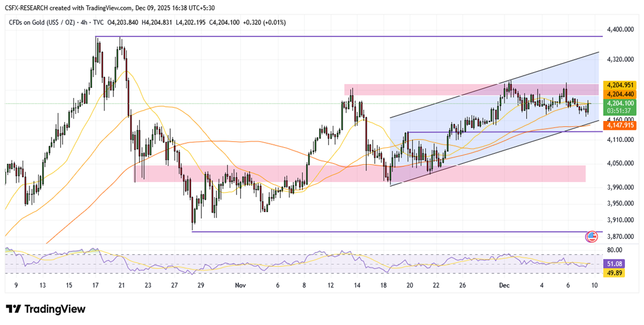This screenshot has height=325, width=644.
Task: Click the US flag economic event icon
Action: pos(591,236)
